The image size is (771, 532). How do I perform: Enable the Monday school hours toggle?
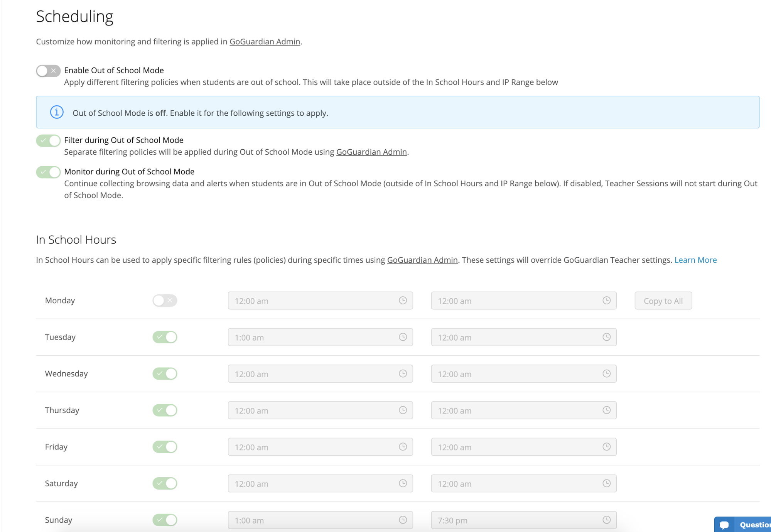click(x=165, y=301)
